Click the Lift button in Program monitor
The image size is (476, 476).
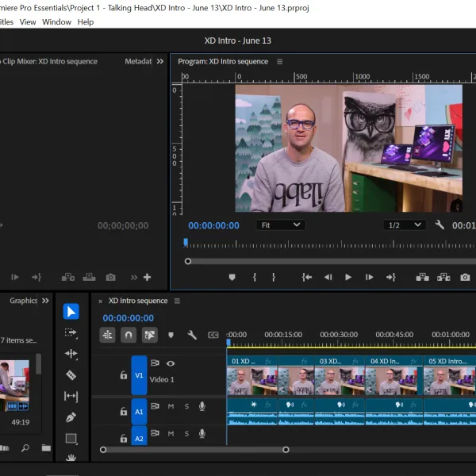(422, 277)
